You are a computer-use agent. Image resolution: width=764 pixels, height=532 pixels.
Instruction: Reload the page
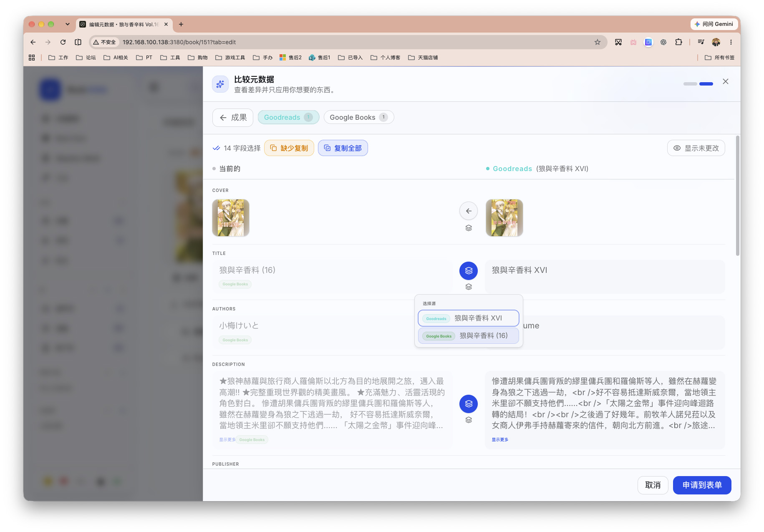63,42
